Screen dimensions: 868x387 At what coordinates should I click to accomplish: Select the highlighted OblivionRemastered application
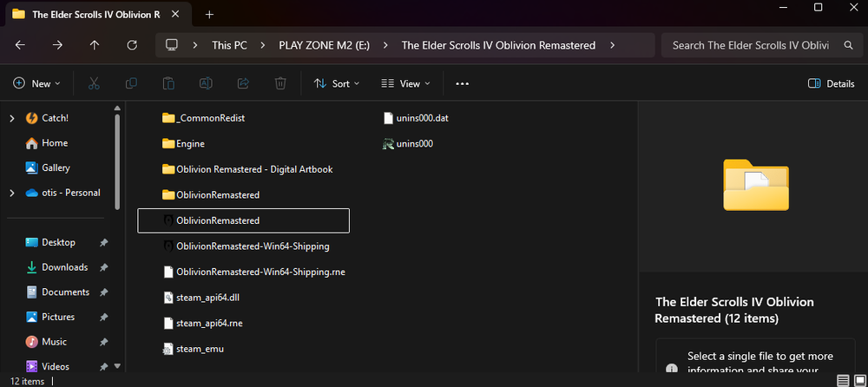tap(243, 220)
